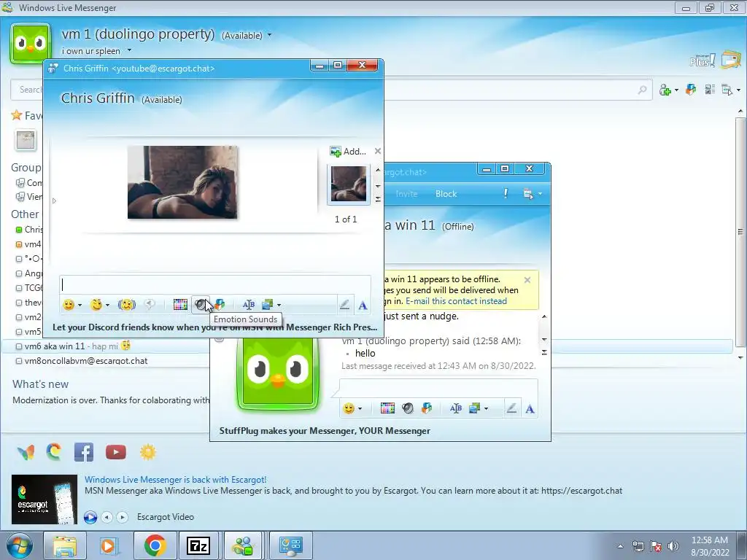Expand the side panel arrow in Chris chat

coord(54,201)
